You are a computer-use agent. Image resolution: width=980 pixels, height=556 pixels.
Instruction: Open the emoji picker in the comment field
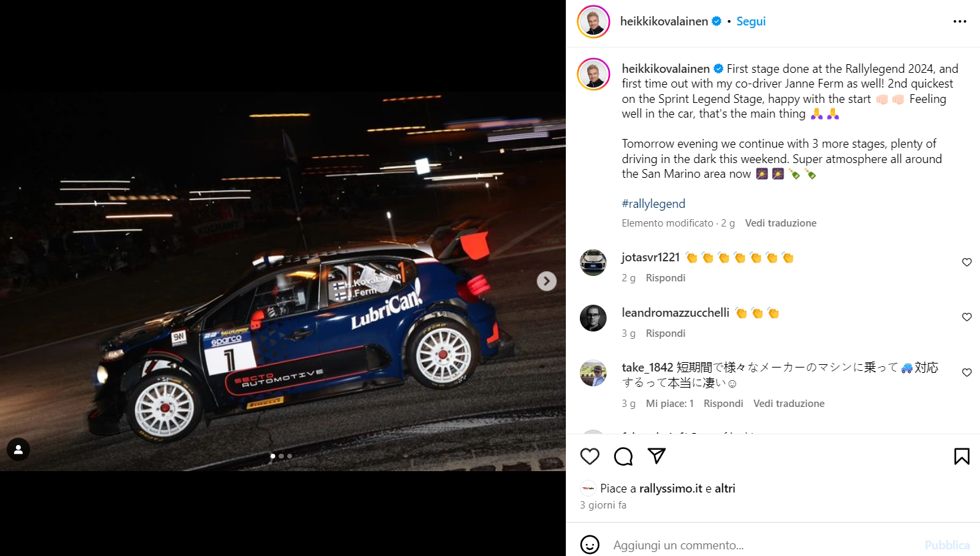[590, 545]
